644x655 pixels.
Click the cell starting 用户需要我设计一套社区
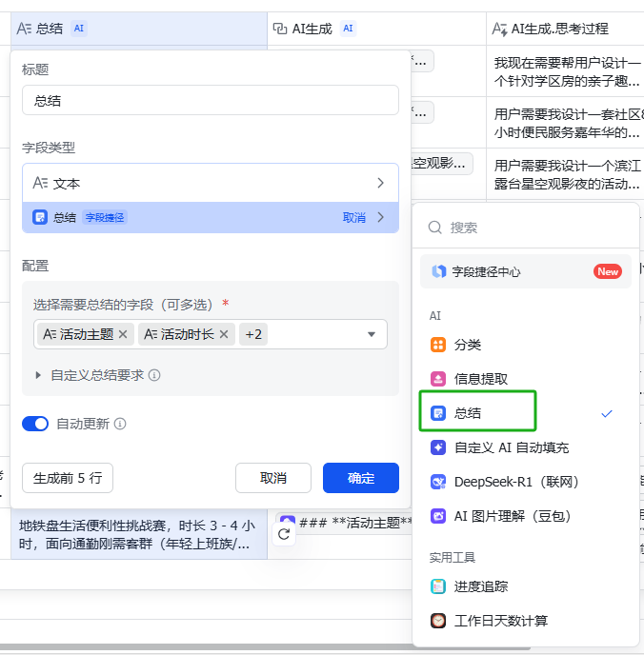point(565,123)
